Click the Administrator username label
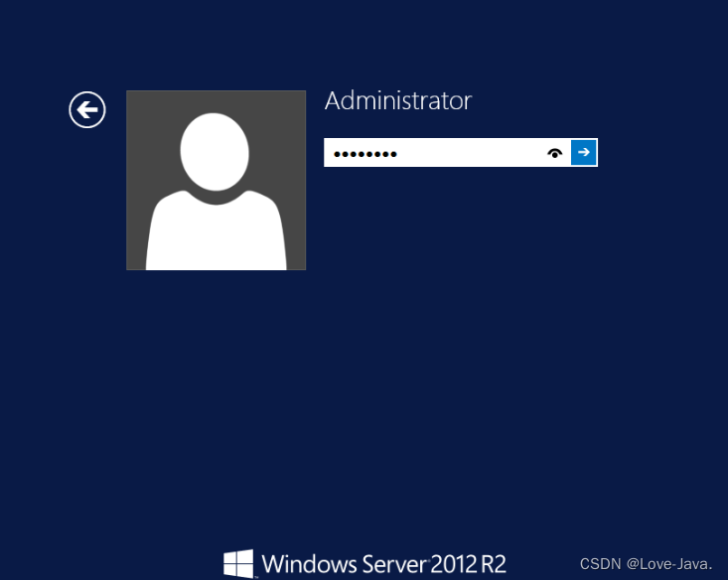This screenshot has height=580, width=728. tap(397, 100)
